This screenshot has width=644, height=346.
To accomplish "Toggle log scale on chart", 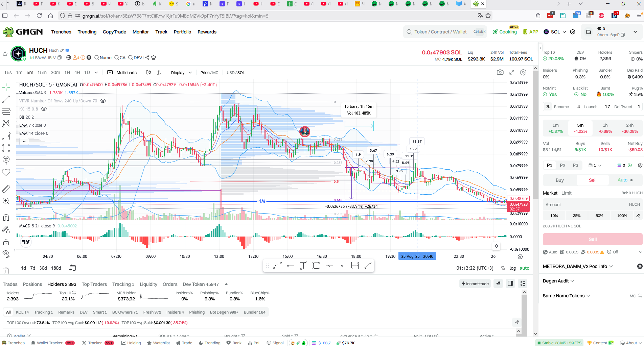I will 512,268.
